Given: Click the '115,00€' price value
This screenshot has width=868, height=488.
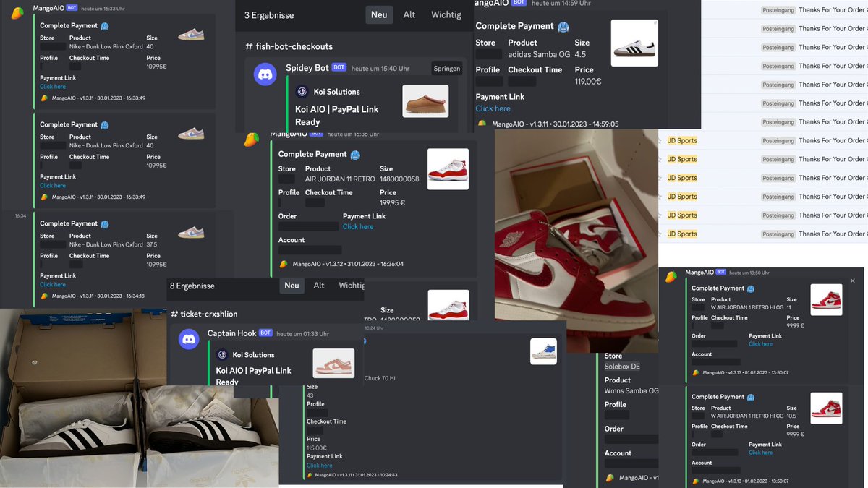Looking at the screenshot, I should coord(318,448).
